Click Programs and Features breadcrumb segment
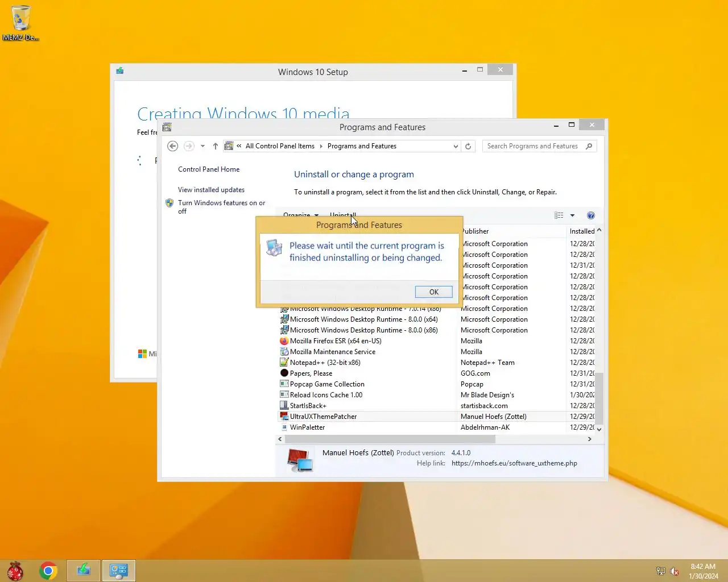Viewport: 728px width, 582px height. pyautogui.click(x=362, y=146)
